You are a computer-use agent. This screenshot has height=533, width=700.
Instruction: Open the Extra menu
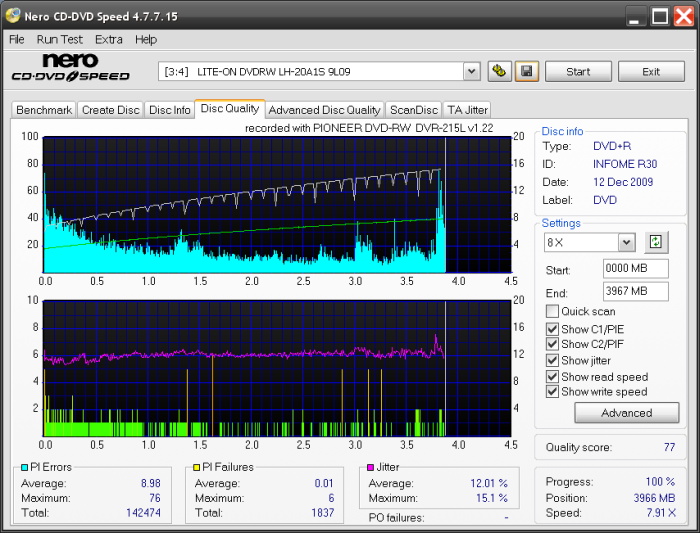coord(108,39)
